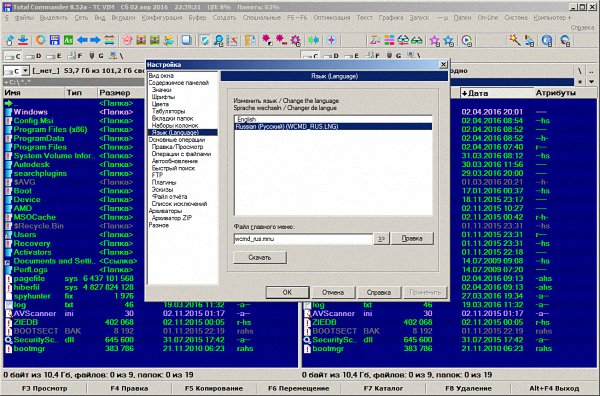
Task: Select the 'Windows' folder in left panel
Action: [31, 112]
